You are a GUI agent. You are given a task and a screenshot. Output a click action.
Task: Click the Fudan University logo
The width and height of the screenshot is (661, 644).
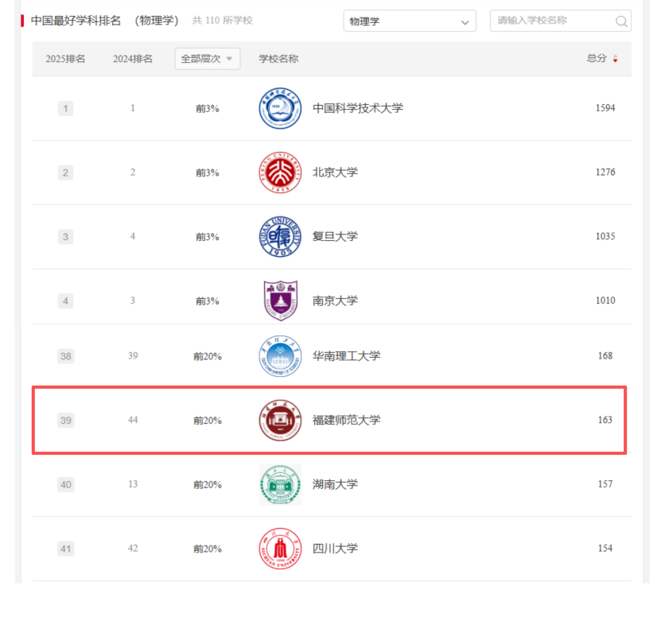(x=280, y=236)
